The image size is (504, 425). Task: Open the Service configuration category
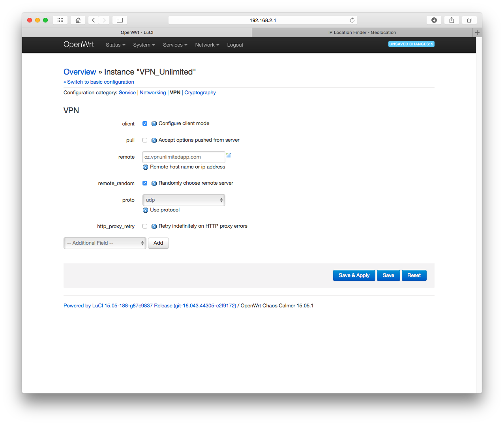[x=127, y=93]
